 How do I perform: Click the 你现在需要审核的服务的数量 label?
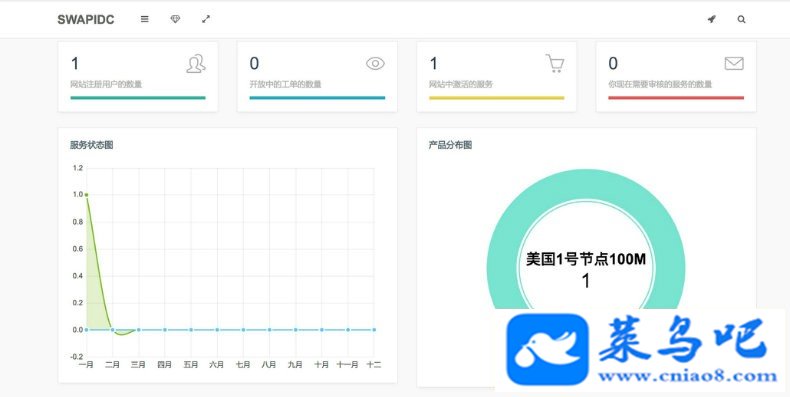coord(660,84)
